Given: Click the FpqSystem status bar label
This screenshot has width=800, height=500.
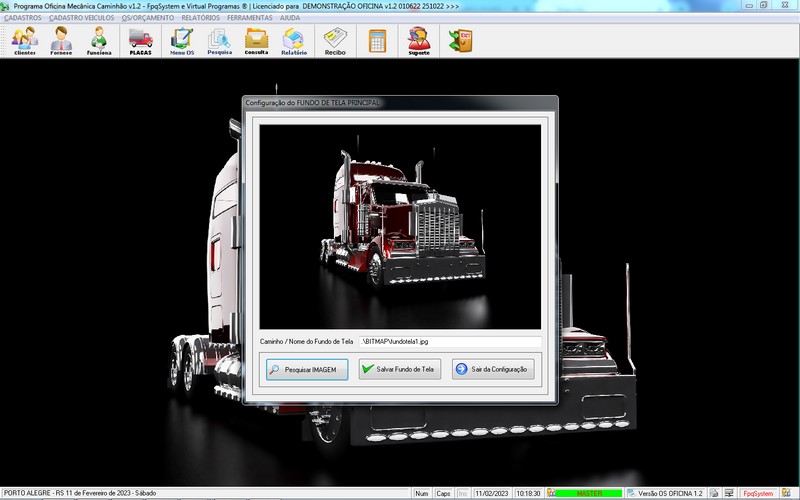Looking at the screenshot, I should (758, 493).
